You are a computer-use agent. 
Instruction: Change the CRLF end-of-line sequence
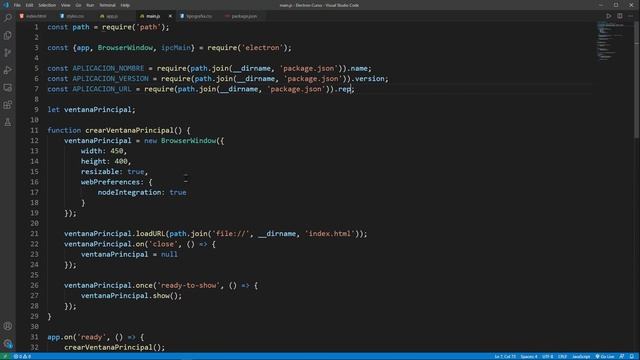562,356
